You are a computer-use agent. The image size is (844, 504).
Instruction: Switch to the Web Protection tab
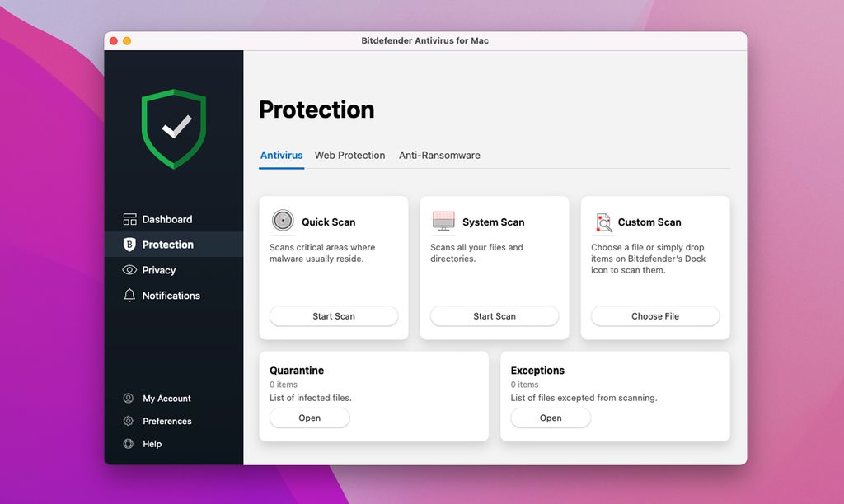click(349, 155)
